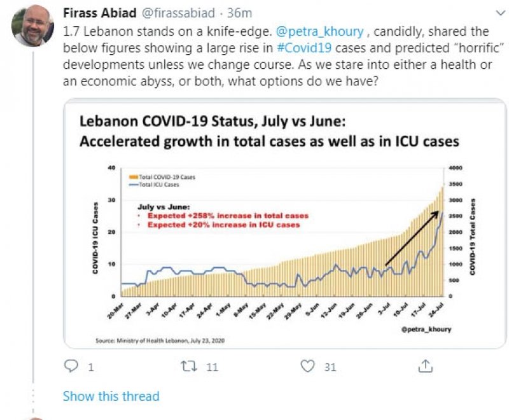Viewport: 509px width, 420px height.
Task: Click the like count number 31
Action: (330, 367)
